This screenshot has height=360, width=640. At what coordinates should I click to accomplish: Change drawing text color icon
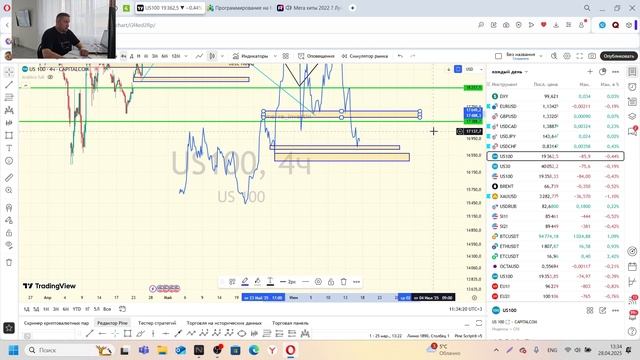point(270,282)
